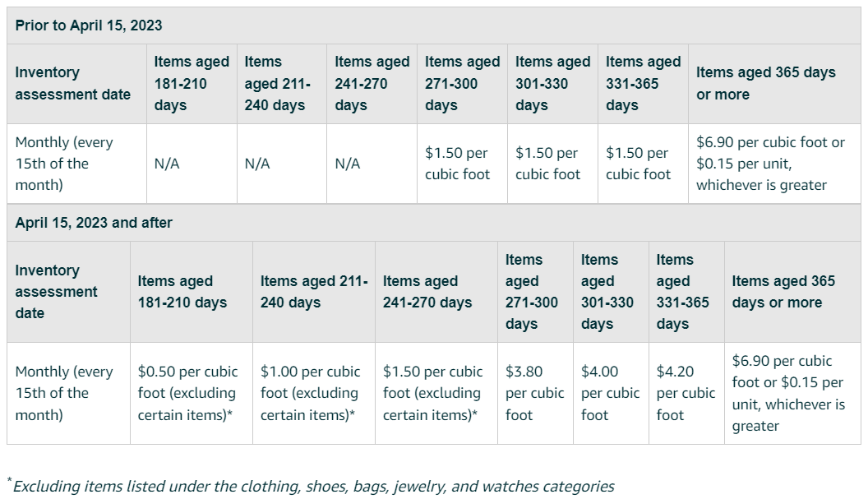
Task: Select the bottom table 'Items aged 365 days or more' header
Action: click(x=792, y=292)
